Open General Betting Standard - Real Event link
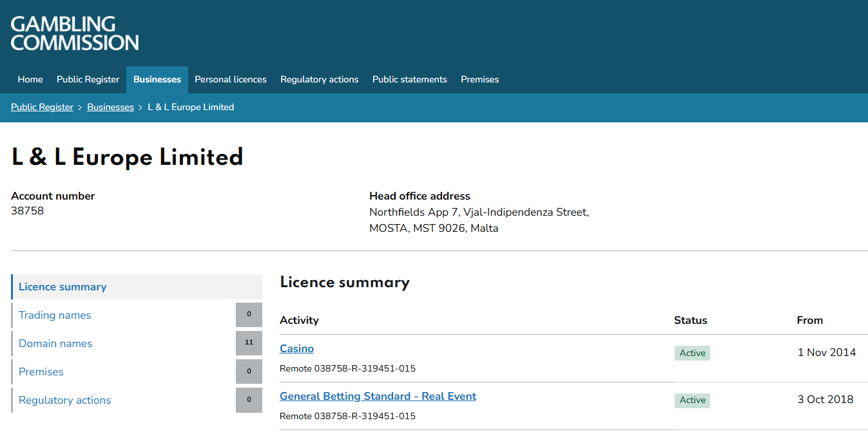Viewport: 868px width, 443px height. click(378, 396)
